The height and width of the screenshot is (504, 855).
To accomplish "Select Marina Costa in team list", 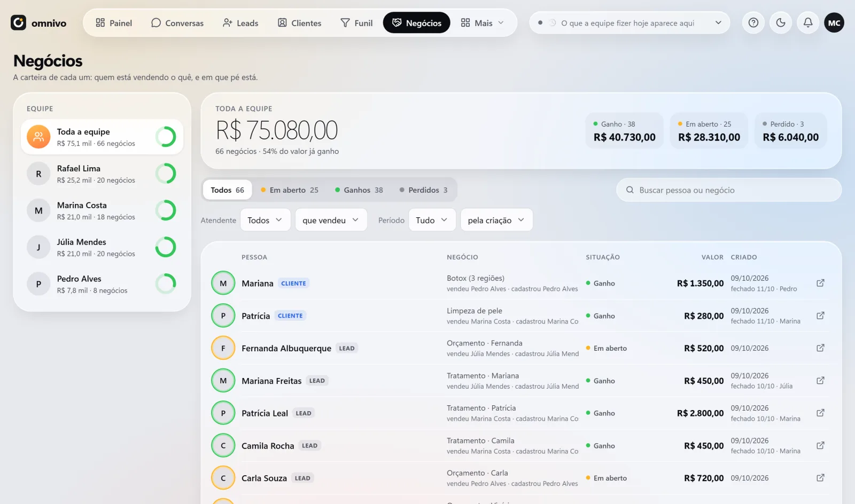I will click(x=102, y=210).
